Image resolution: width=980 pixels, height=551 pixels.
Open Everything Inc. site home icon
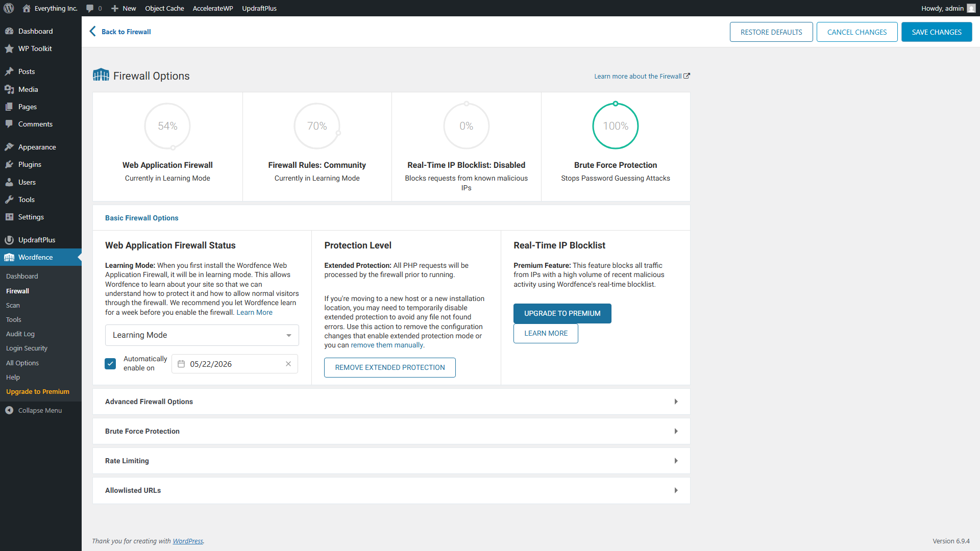point(27,8)
